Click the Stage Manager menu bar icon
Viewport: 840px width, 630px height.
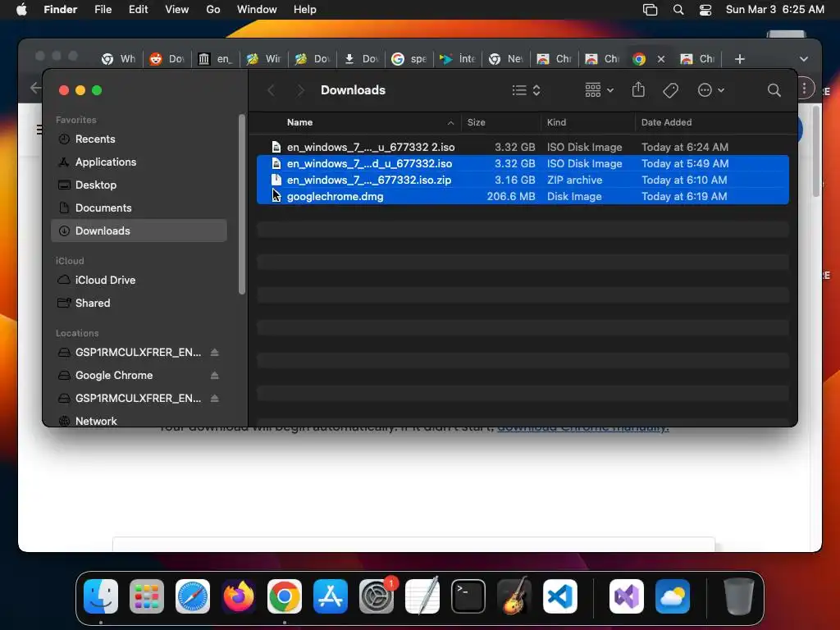[x=650, y=10]
